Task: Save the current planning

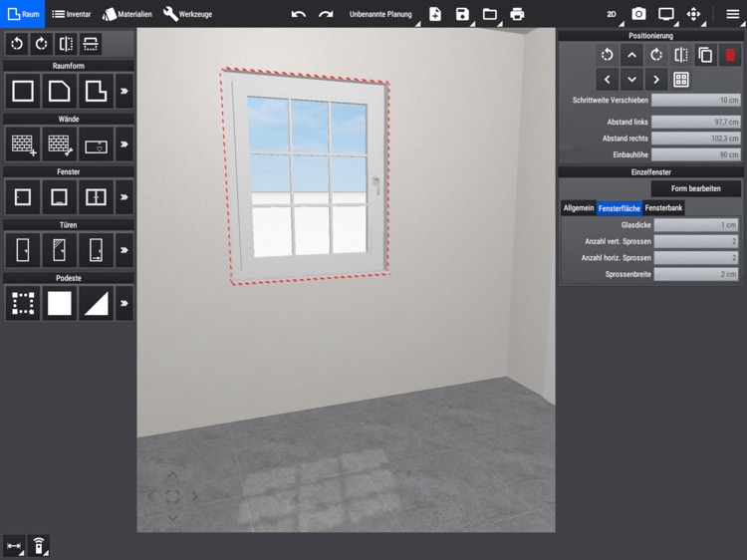Action: click(x=462, y=14)
